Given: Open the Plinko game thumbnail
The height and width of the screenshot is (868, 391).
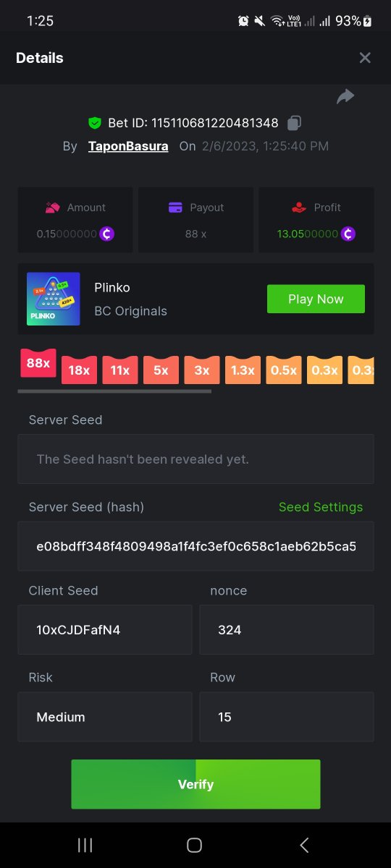Looking at the screenshot, I should [54, 299].
